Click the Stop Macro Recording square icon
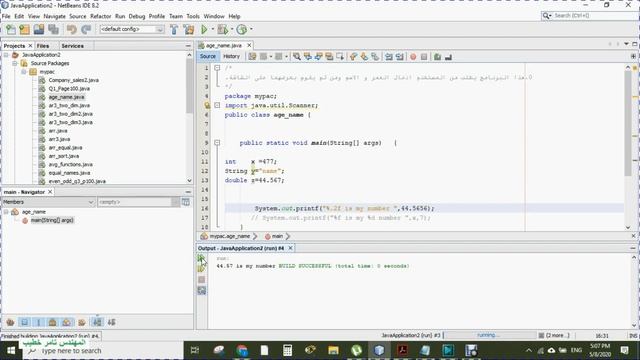The image size is (640, 360). pos(424,57)
